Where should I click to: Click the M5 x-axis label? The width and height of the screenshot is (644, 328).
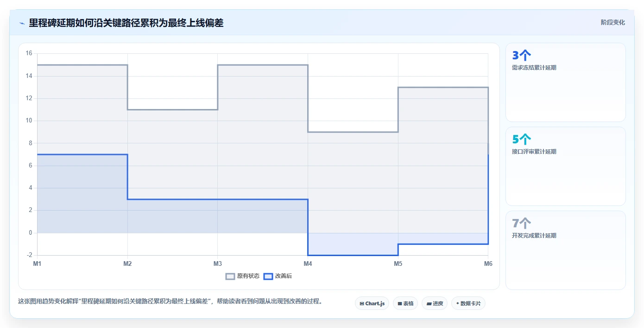(398, 264)
